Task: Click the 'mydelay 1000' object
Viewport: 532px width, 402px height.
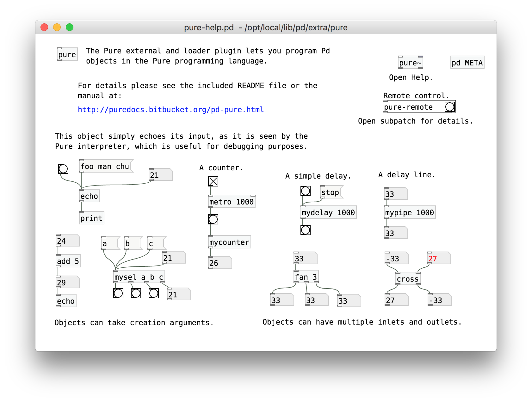Action: pyautogui.click(x=329, y=212)
